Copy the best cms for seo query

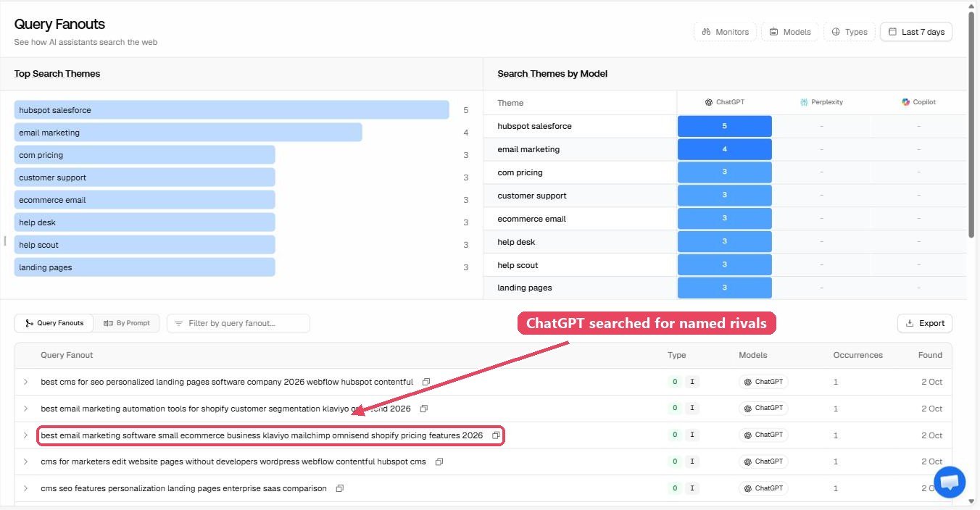(426, 382)
